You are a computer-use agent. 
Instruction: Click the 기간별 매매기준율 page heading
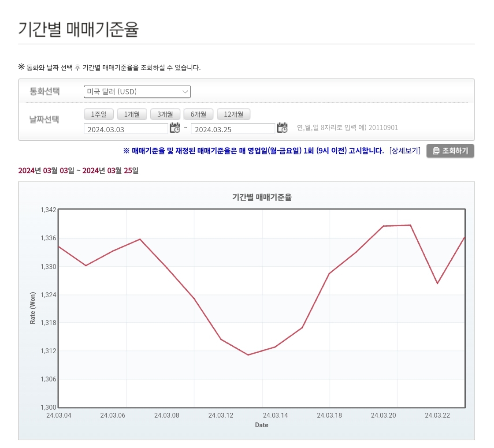pos(78,29)
